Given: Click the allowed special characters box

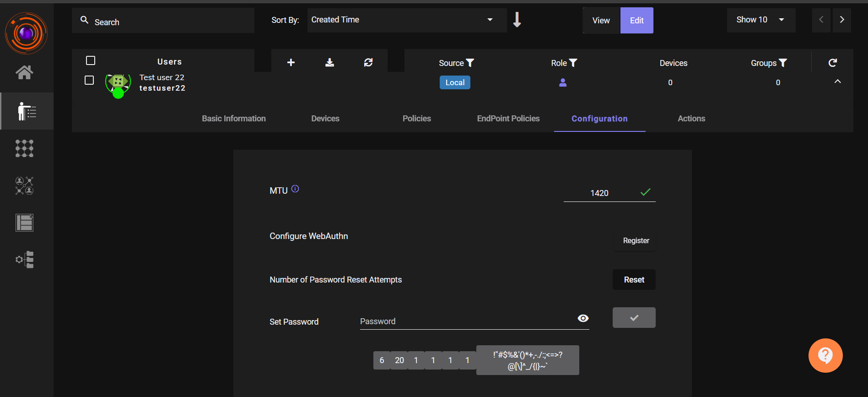Looking at the screenshot, I should click(x=528, y=360).
